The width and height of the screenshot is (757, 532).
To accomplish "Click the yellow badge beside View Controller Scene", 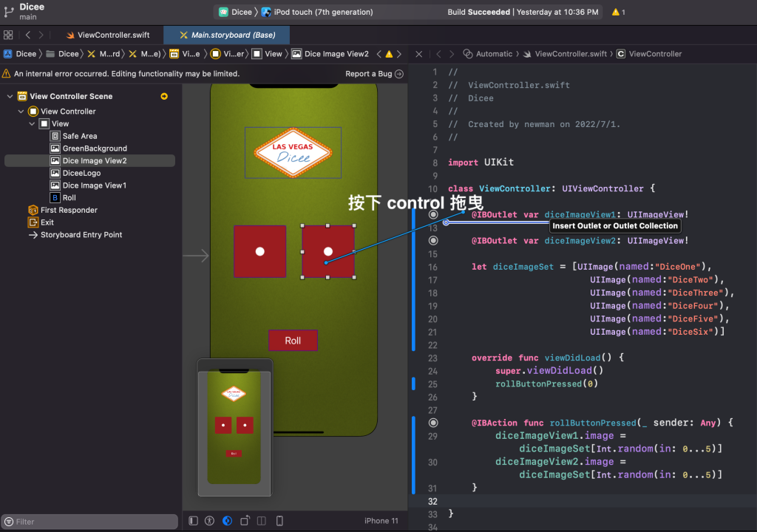I will 164,96.
